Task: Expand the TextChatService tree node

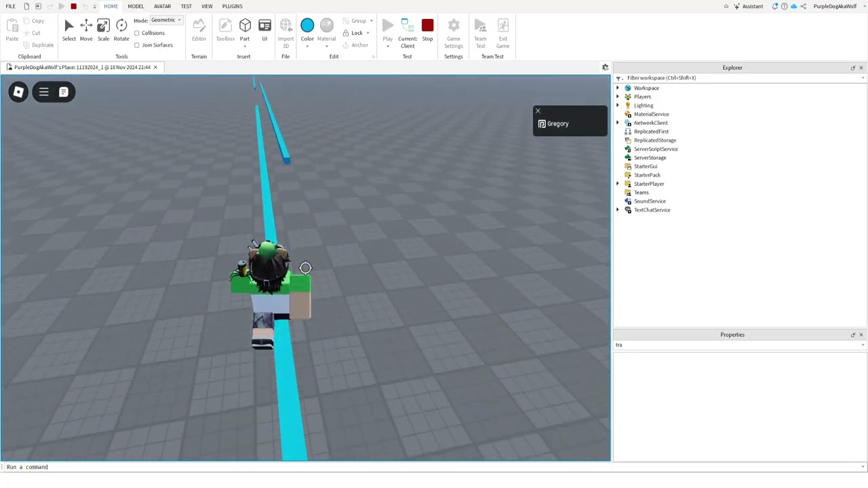Action: [x=618, y=210]
